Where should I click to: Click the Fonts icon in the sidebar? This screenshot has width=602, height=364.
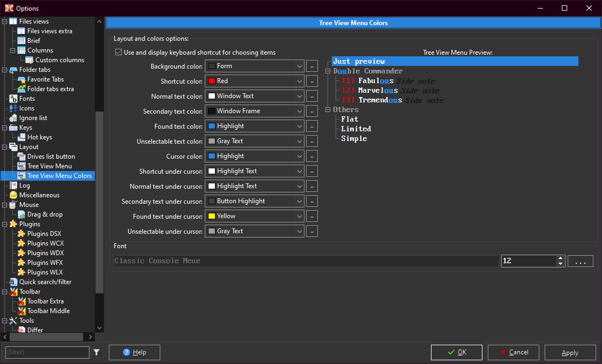(13, 99)
